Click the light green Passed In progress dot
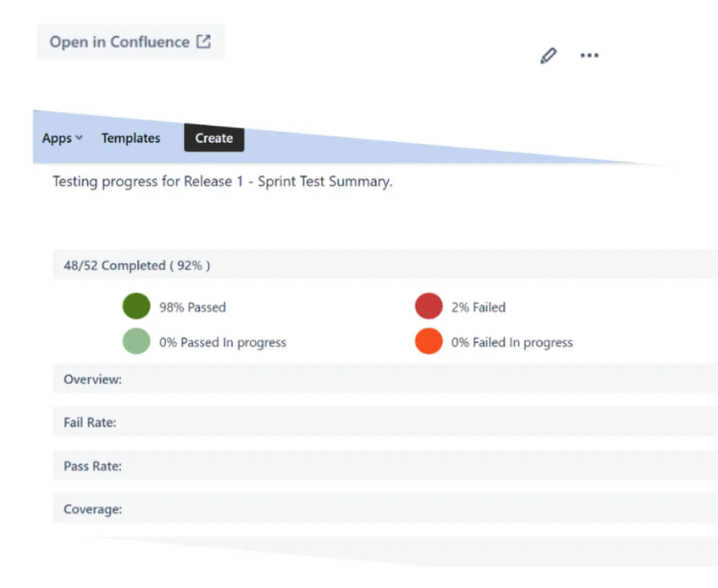This screenshot has height=588, width=718. (x=136, y=341)
